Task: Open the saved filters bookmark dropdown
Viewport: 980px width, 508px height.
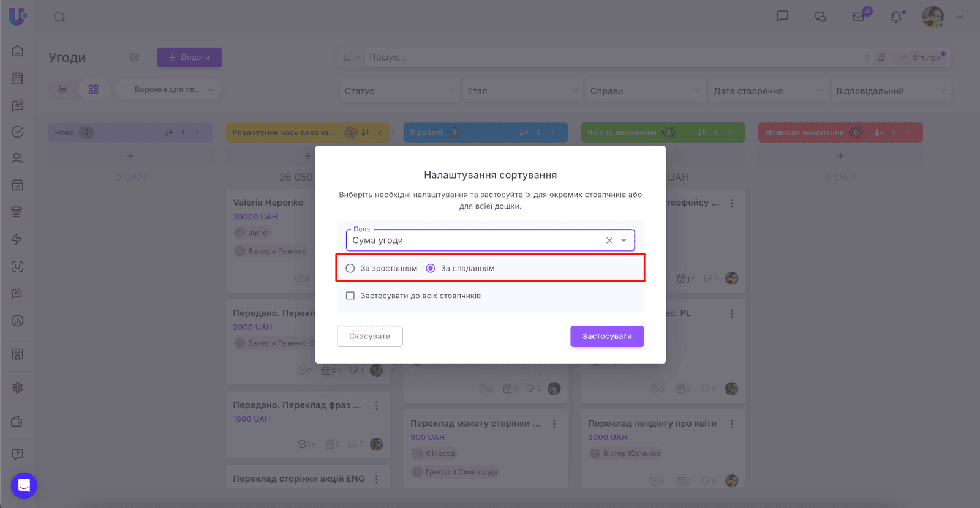Action: coord(352,58)
